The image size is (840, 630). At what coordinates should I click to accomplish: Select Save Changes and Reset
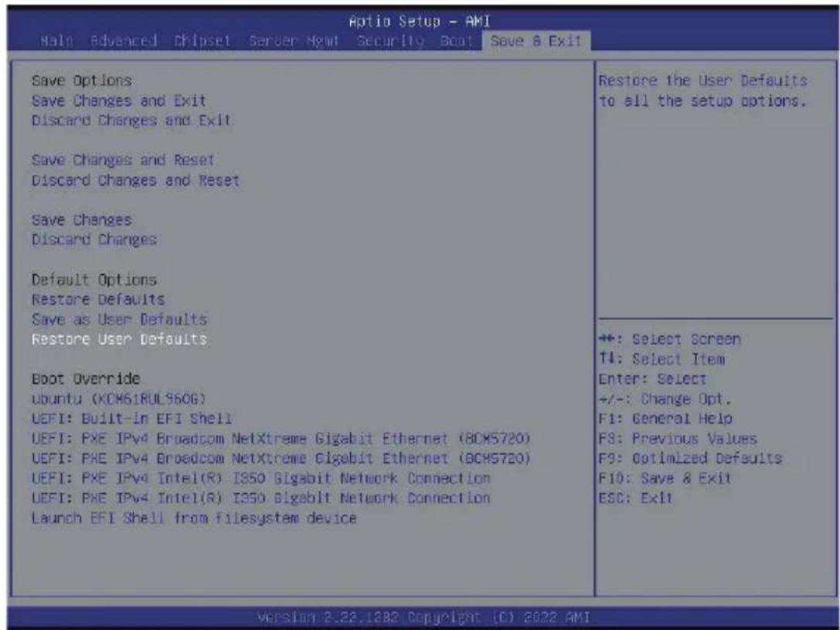pyautogui.click(x=123, y=160)
